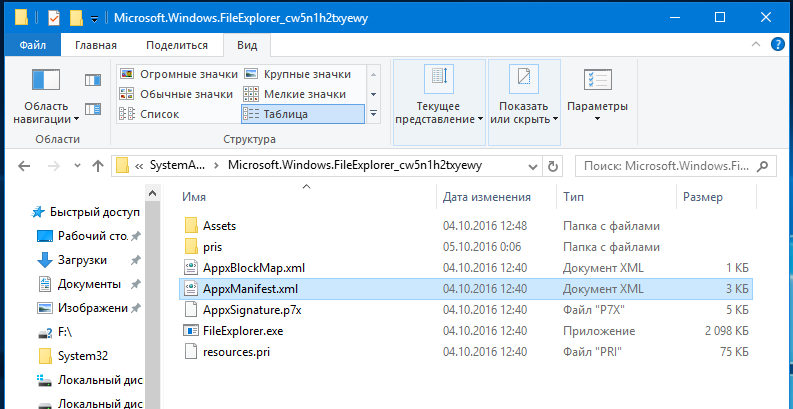Click the search magnifier icon
This screenshot has height=409, width=793.
coord(763,166)
